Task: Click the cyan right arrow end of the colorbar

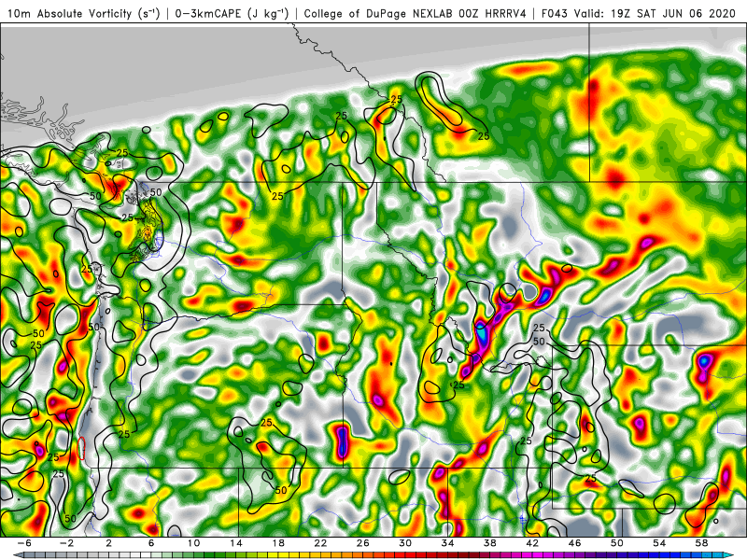Action: pyautogui.click(x=729, y=555)
